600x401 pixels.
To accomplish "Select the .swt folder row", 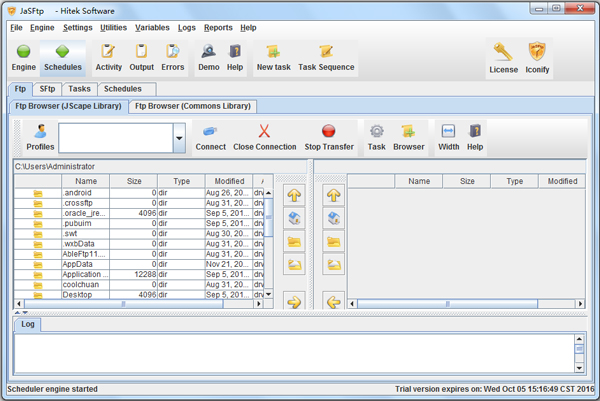I will point(139,234).
